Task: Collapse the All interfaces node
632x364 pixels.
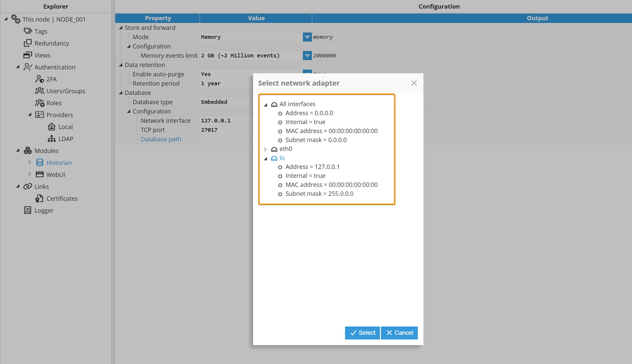Action: click(x=266, y=105)
